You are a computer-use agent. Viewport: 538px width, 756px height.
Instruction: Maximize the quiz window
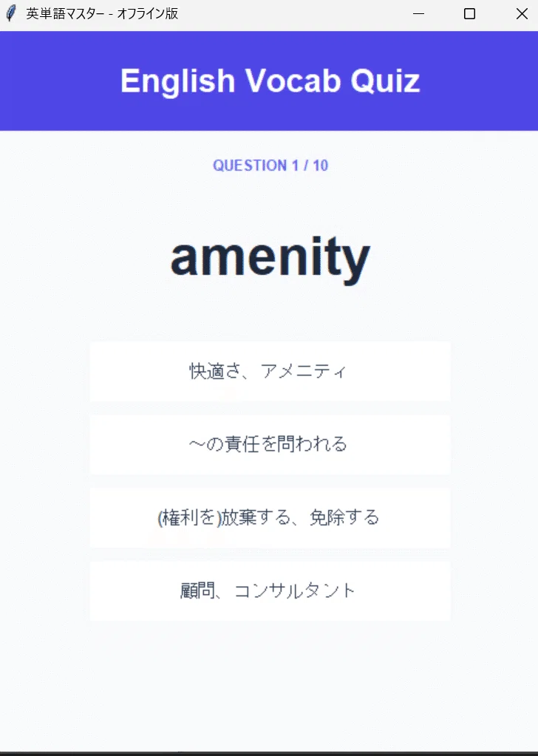pos(469,13)
